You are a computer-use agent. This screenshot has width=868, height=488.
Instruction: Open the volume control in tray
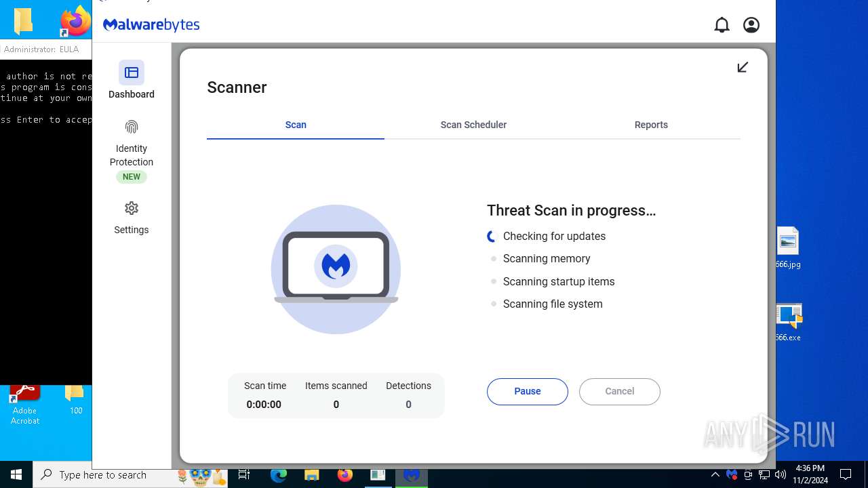(781, 475)
